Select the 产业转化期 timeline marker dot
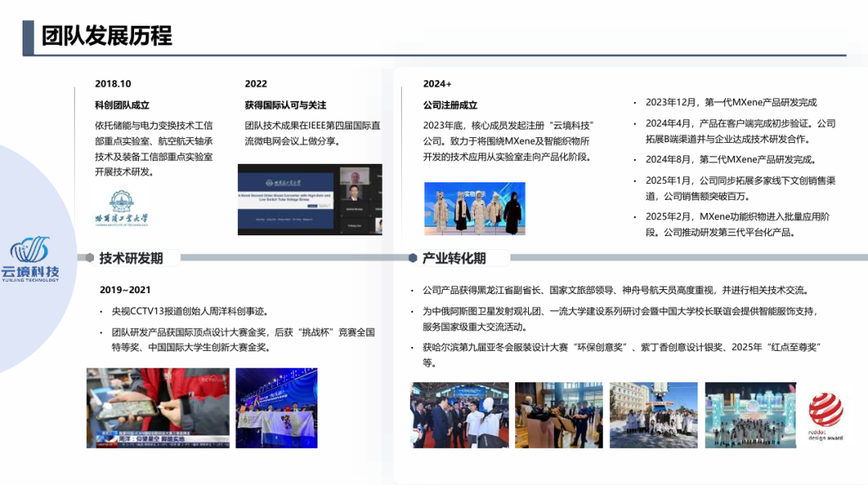 point(412,258)
